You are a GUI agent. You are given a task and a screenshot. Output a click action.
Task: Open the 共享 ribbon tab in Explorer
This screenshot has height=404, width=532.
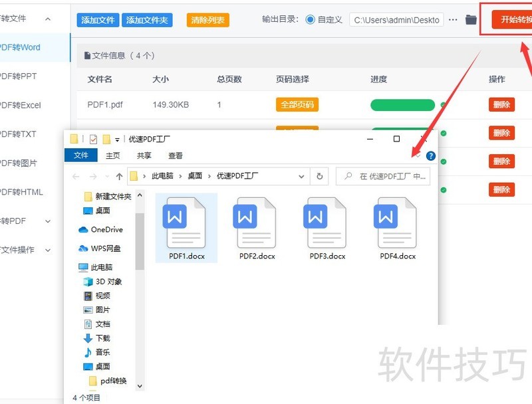pyautogui.click(x=144, y=155)
